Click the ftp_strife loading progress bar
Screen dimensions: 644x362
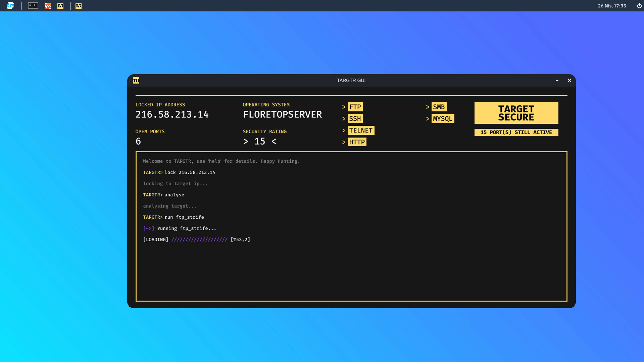click(x=199, y=240)
